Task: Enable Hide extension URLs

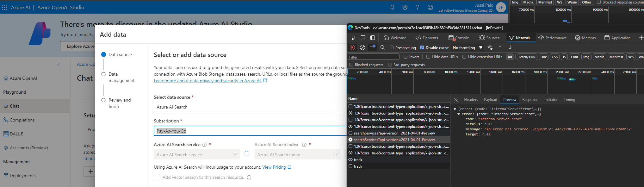Action: [x=464, y=57]
